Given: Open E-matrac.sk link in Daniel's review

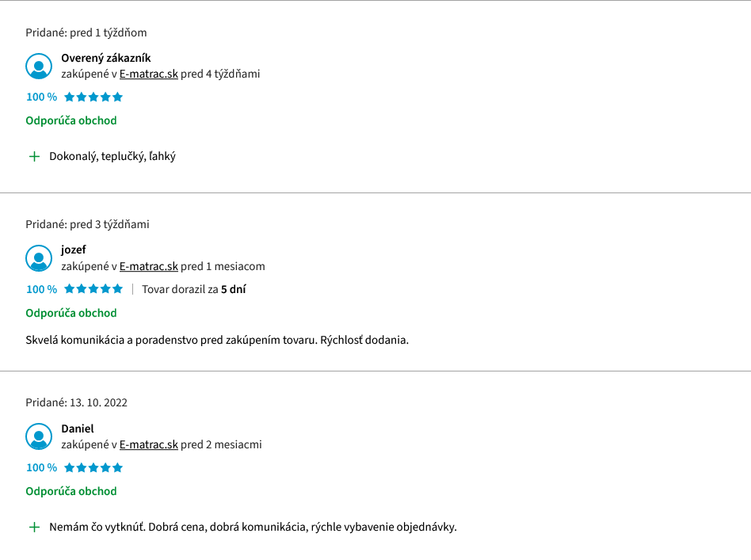Looking at the screenshot, I should click(x=148, y=444).
